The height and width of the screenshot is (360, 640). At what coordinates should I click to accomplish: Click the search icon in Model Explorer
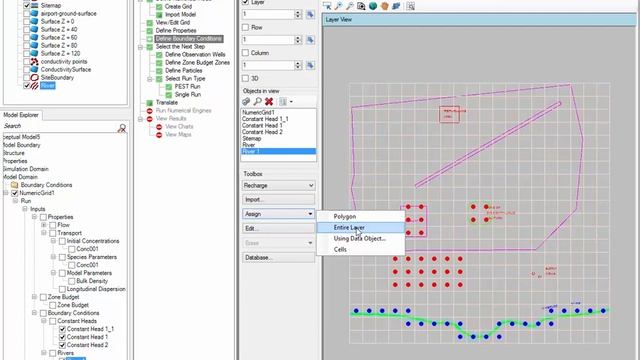[122, 128]
